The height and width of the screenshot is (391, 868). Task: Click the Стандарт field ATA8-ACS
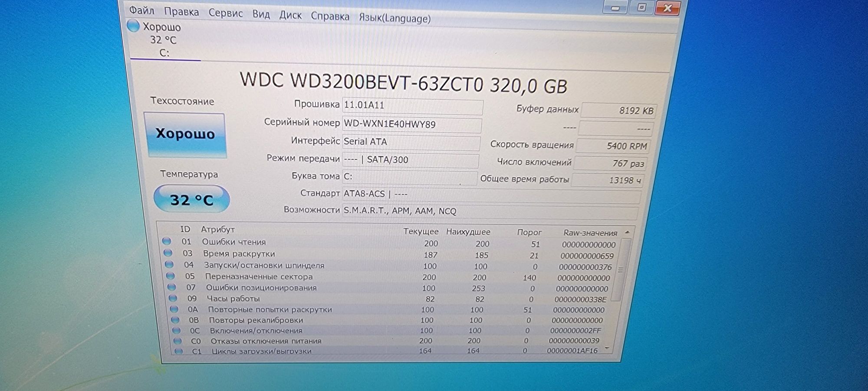(x=491, y=195)
